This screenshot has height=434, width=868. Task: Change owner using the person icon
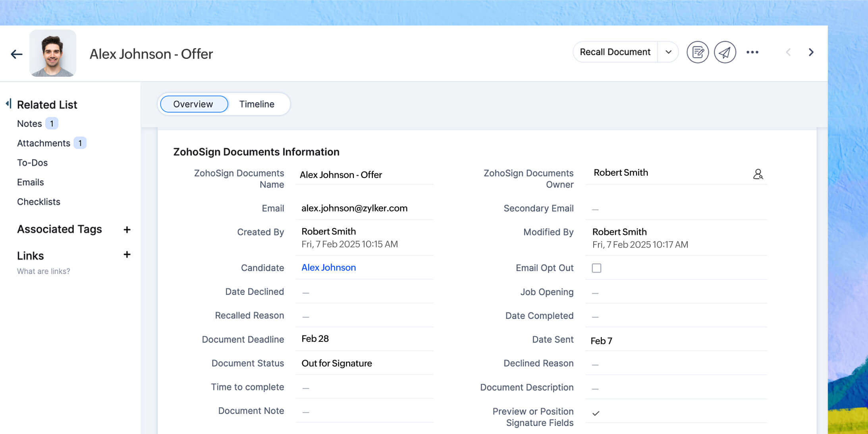point(758,174)
